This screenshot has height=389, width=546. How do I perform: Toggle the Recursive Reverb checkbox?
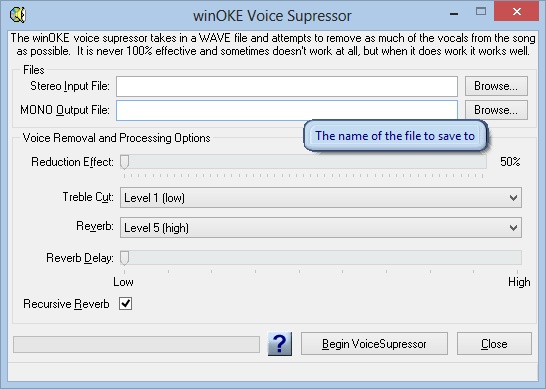coord(125,303)
